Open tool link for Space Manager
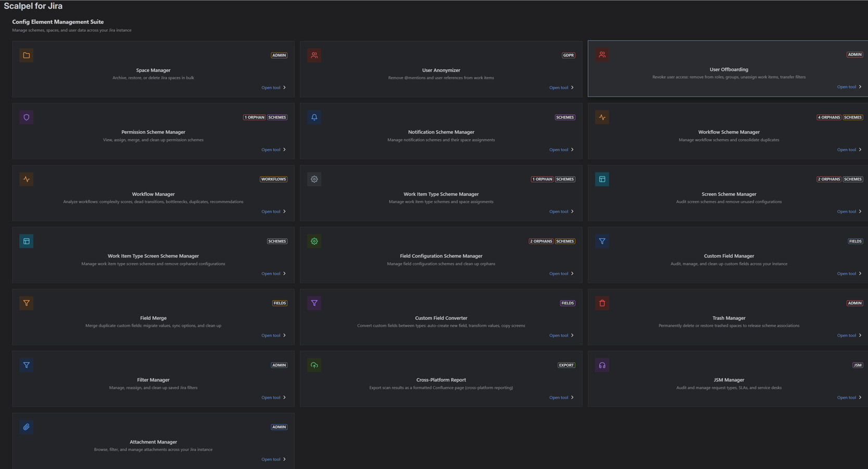Viewport: 868px width, 469px height. click(x=274, y=88)
